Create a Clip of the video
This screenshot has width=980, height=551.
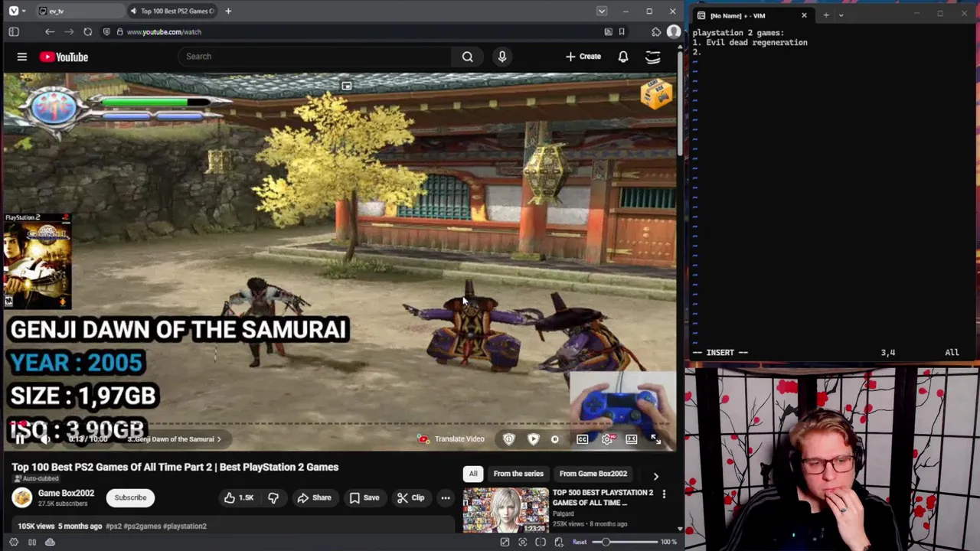(x=410, y=497)
